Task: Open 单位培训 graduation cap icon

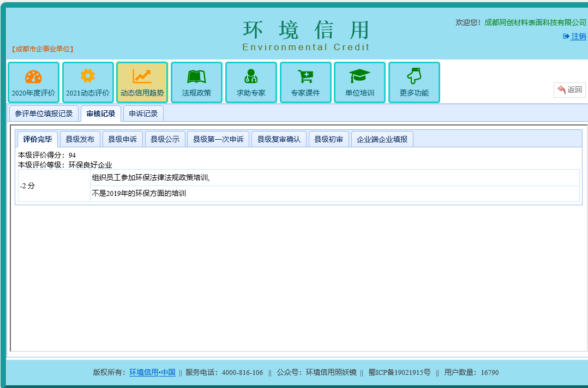Action: click(359, 76)
